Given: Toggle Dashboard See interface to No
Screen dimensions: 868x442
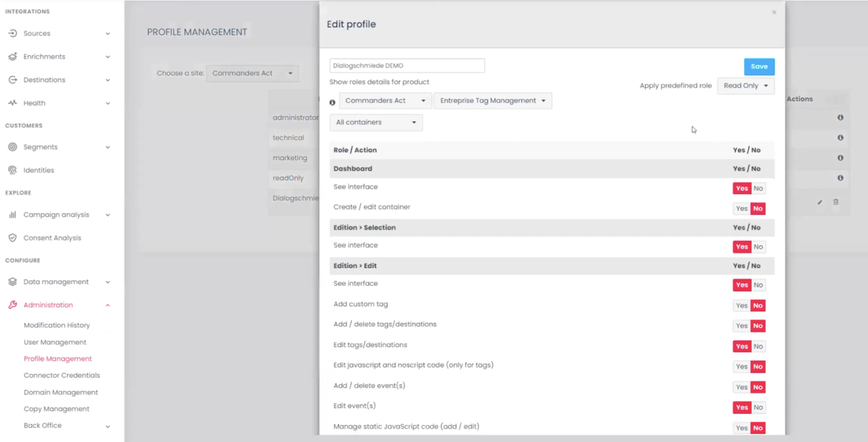Looking at the screenshot, I should pyautogui.click(x=758, y=188).
